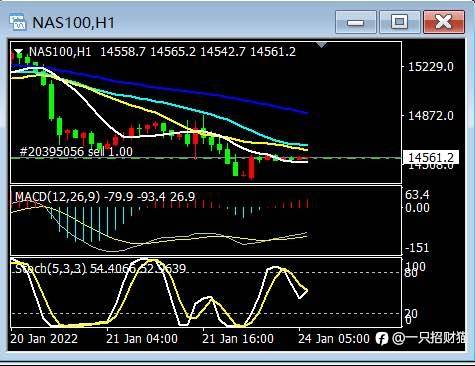Click the NAS100,H1 chart window icon
The height and width of the screenshot is (366, 475).
coord(17,22)
